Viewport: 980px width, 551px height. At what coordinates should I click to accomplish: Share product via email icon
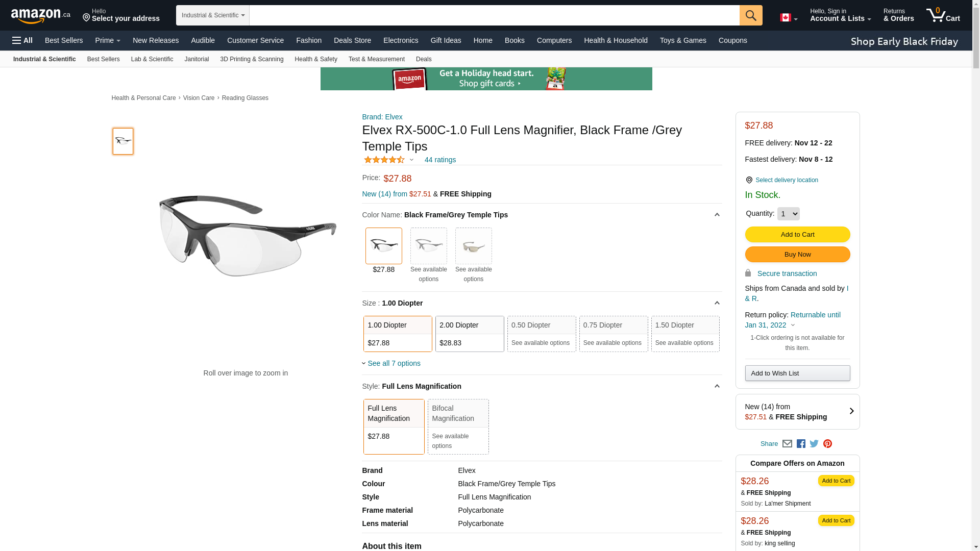[787, 444]
